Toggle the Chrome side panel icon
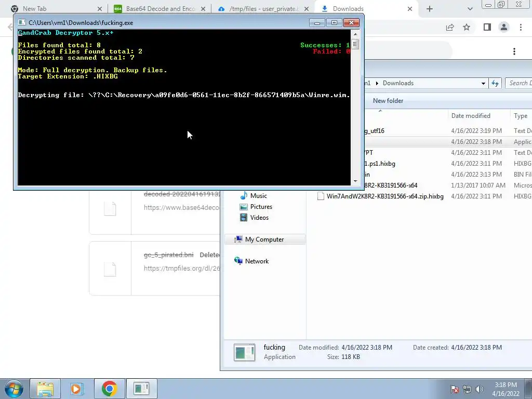This screenshot has height=399, width=532. [x=487, y=27]
